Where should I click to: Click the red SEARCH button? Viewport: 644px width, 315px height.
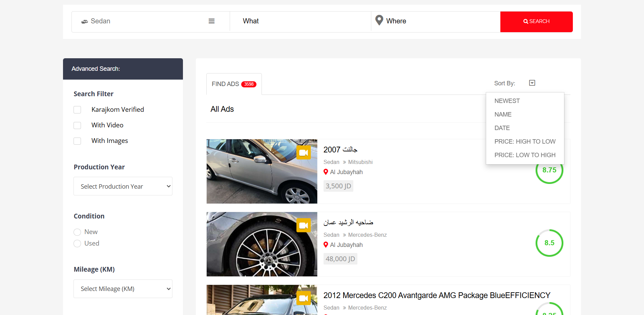pos(536,21)
